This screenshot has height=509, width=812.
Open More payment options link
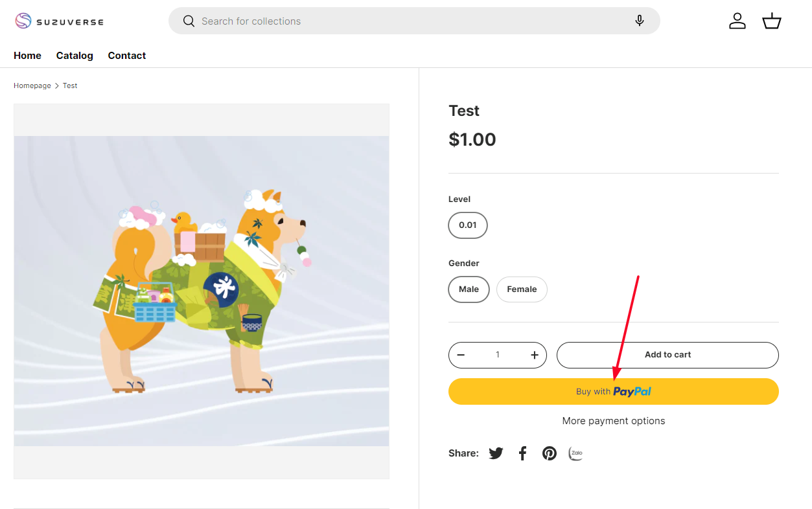(613, 421)
